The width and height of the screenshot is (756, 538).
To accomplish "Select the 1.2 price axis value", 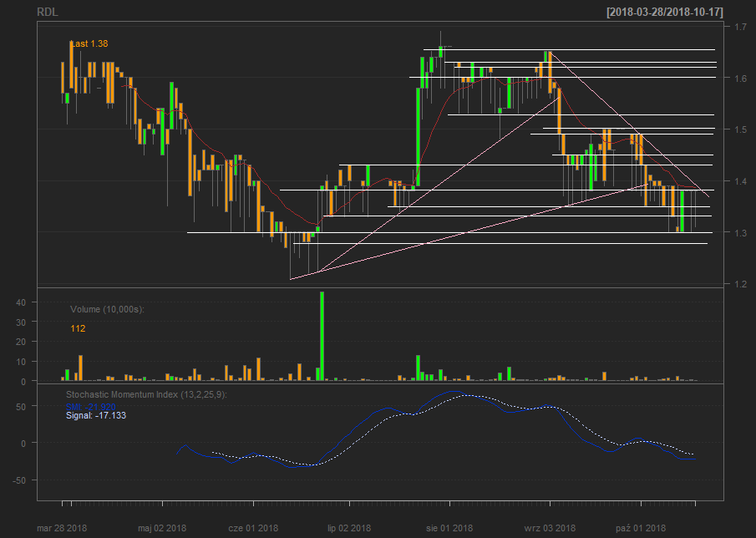I will [741, 284].
